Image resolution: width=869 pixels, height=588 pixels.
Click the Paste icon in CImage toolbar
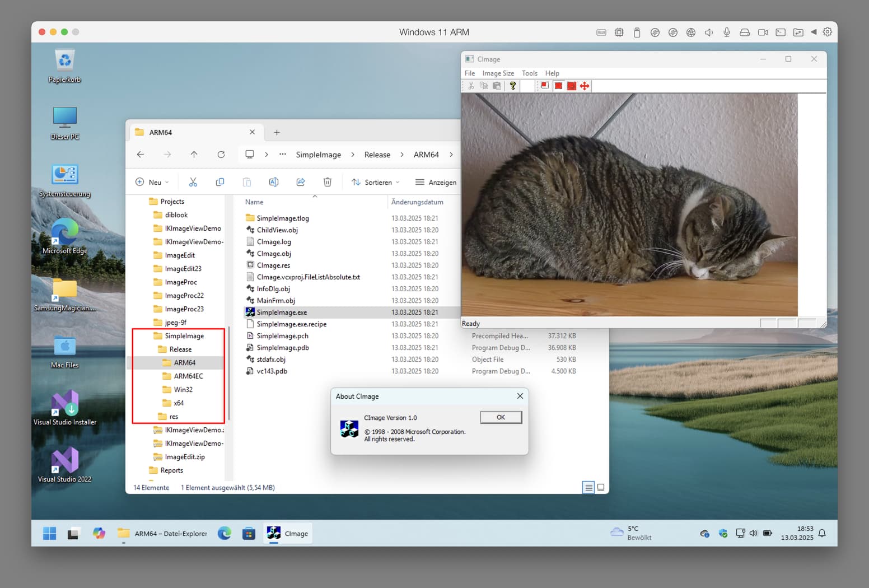497,86
